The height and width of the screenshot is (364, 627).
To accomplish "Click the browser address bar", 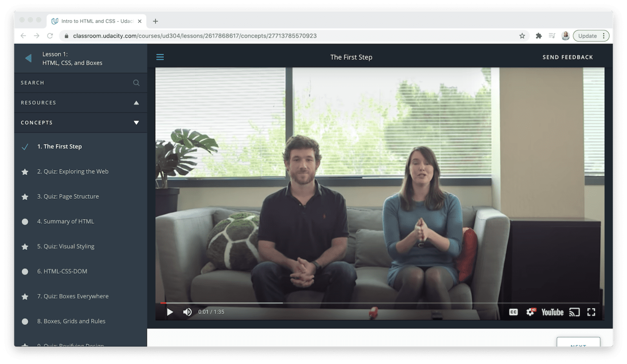I will [x=245, y=36].
